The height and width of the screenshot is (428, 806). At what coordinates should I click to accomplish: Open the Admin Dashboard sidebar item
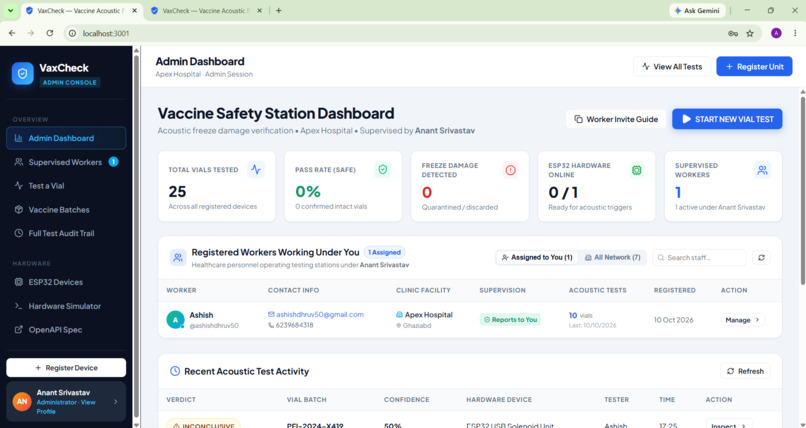(66, 138)
